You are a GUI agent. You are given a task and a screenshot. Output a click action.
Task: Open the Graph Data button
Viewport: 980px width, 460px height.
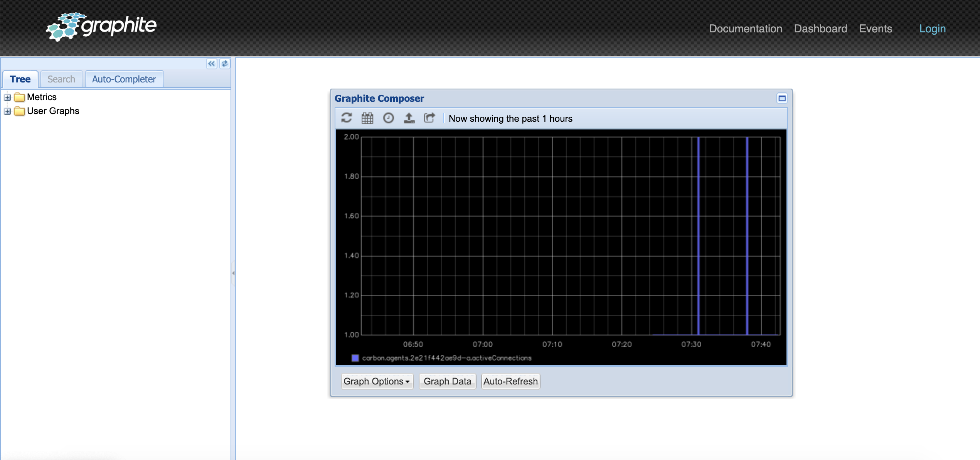pos(447,381)
